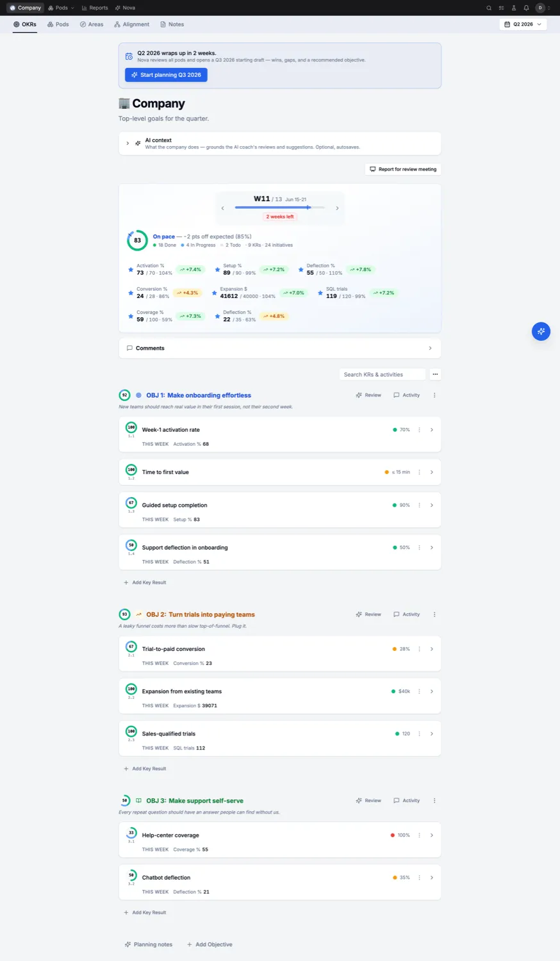Click Review for OBJ 1
560x961 pixels.
click(368, 395)
